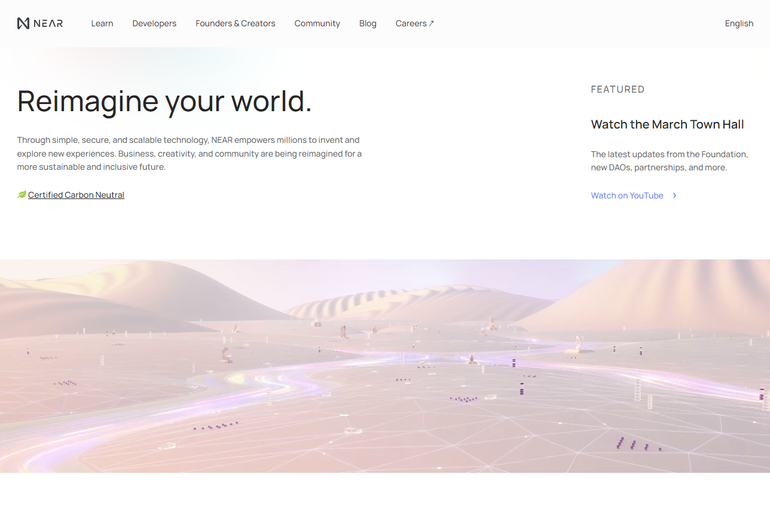The height and width of the screenshot is (532, 770).
Task: Click the NEAR logo in the header
Action: click(x=40, y=23)
